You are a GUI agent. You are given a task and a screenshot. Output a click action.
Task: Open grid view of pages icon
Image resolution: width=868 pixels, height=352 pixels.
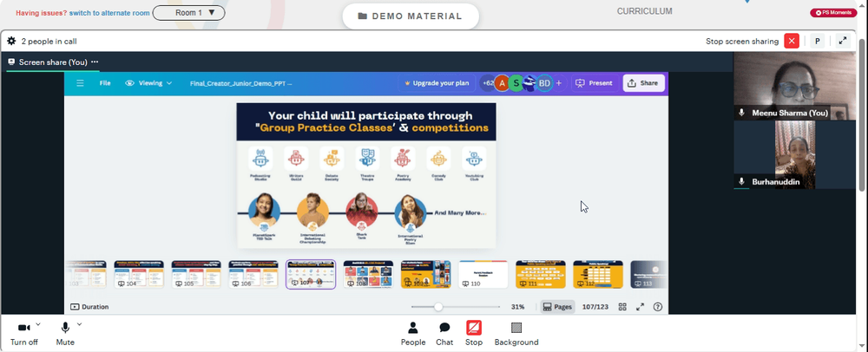[x=622, y=307]
